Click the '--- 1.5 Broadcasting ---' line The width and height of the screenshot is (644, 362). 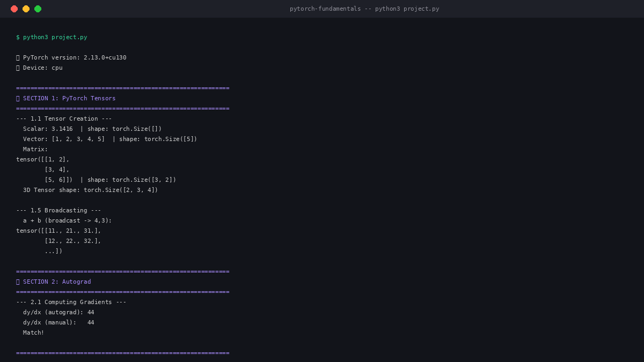pos(58,210)
